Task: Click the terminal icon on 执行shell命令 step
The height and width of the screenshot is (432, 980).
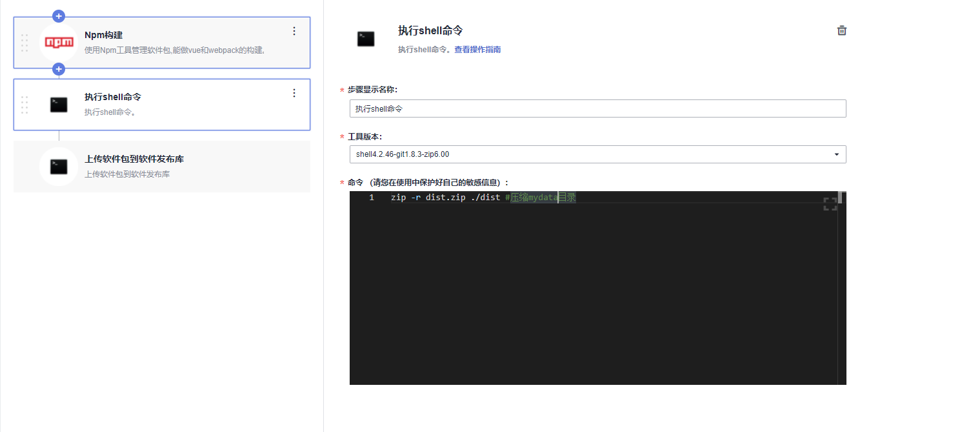Action: pos(59,105)
